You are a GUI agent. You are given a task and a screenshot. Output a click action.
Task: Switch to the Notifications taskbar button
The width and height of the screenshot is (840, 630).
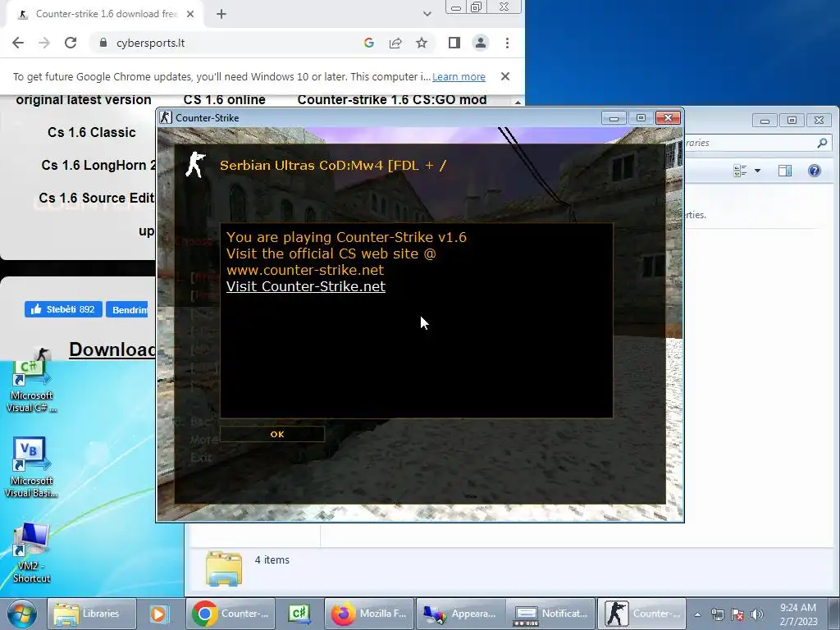pos(550,614)
